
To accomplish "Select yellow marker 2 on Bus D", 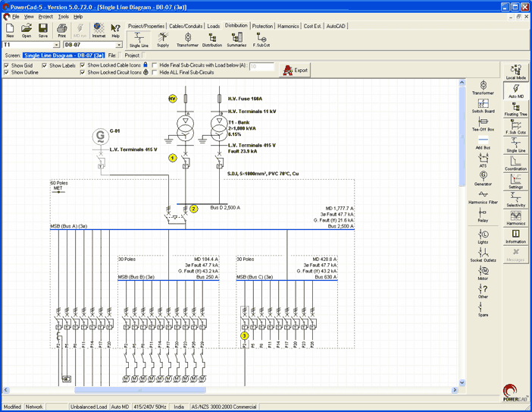I will 193,209.
